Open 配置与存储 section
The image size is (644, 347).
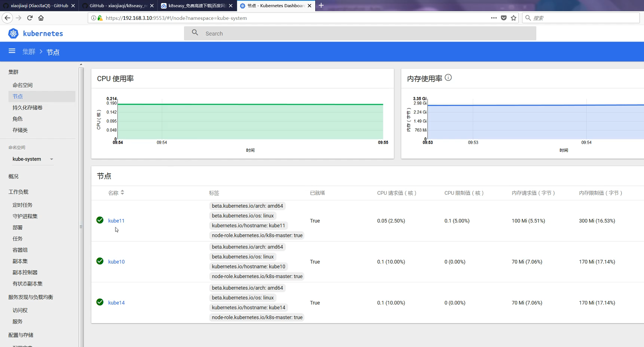21,335
